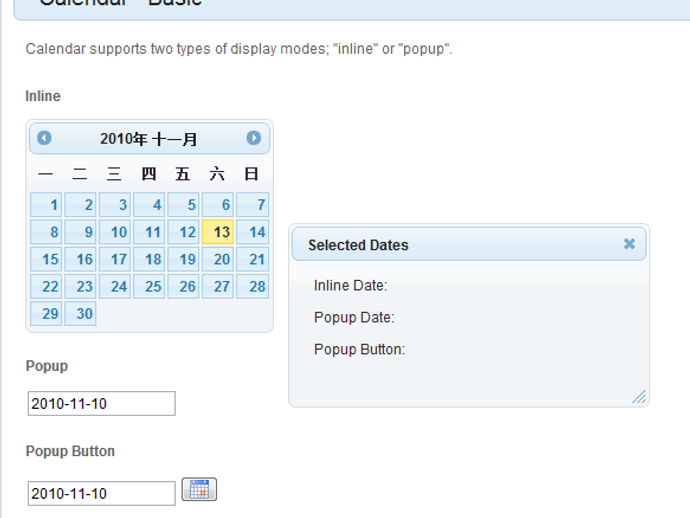Select day 16 in the calendar
This screenshot has width=690, height=518.
tap(81, 259)
